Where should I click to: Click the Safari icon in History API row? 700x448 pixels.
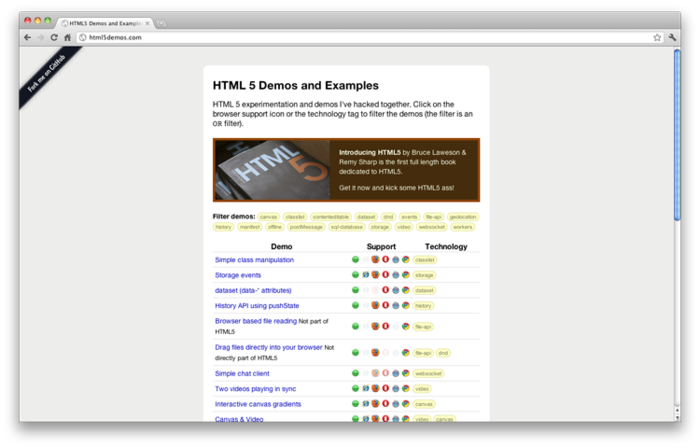pos(396,305)
